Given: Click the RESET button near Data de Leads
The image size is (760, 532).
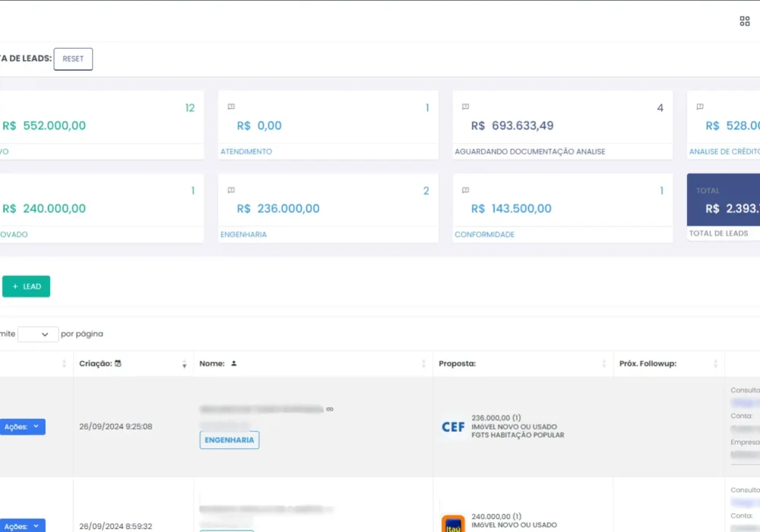Looking at the screenshot, I should pos(73,59).
